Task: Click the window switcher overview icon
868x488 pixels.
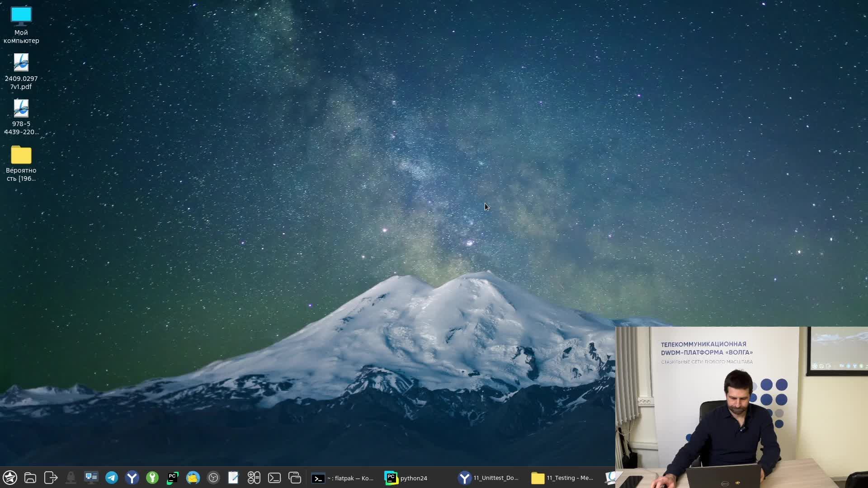Action: coord(295,478)
